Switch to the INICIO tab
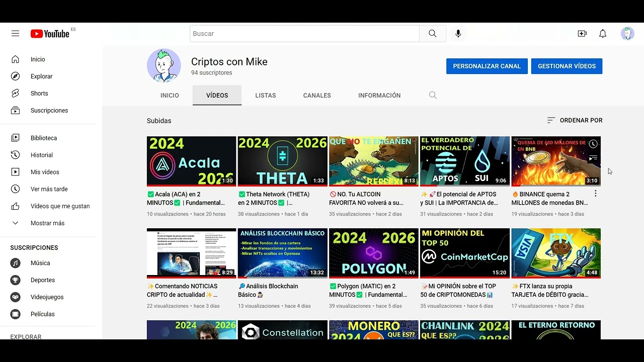Screen dimensions: 644x362 click(170, 96)
